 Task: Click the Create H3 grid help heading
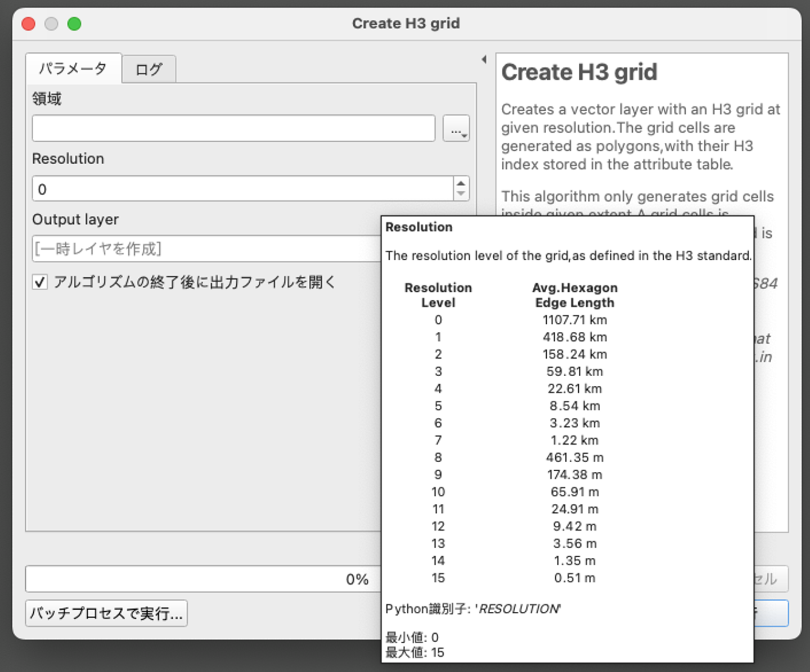(x=579, y=73)
